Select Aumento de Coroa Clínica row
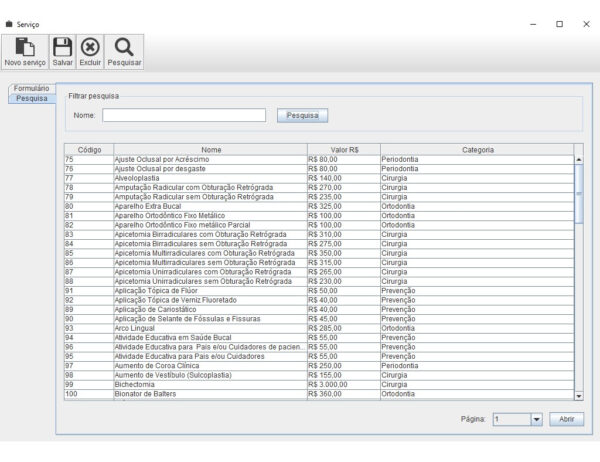The height and width of the screenshot is (462, 600). (x=319, y=366)
